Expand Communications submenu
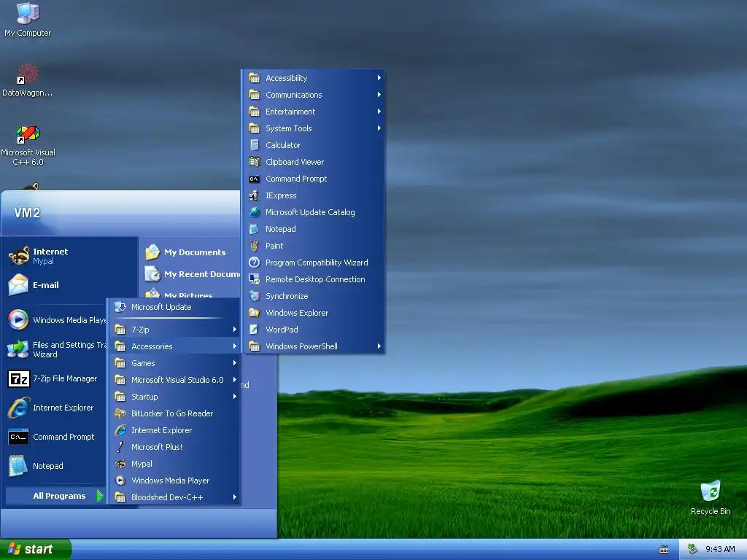The height and width of the screenshot is (560, 747). 313,95
